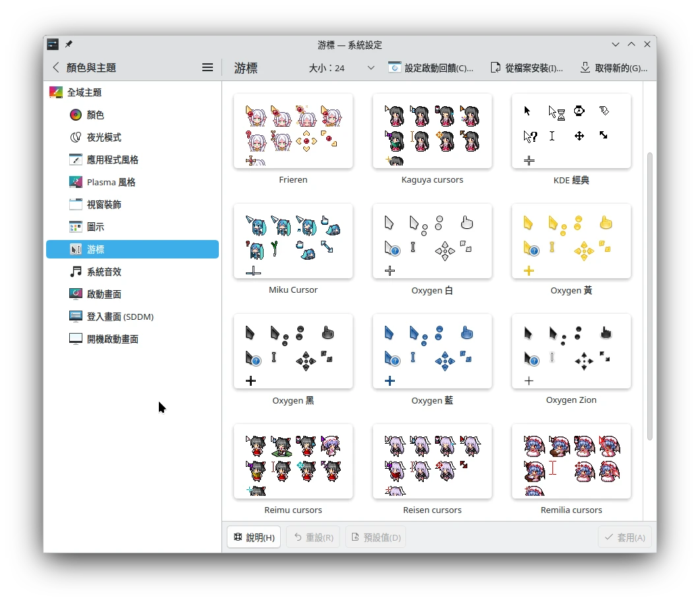
Task: Click the 游標 page heading
Action: [246, 68]
